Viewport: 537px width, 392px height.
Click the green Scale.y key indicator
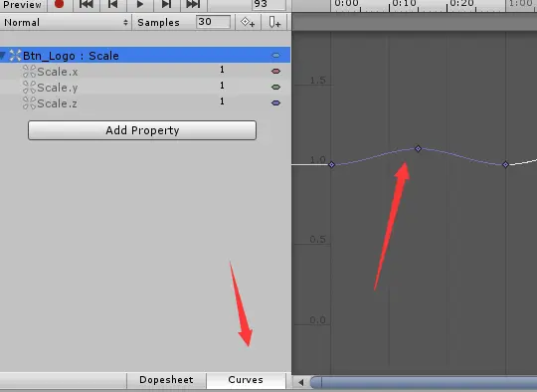[275, 87]
